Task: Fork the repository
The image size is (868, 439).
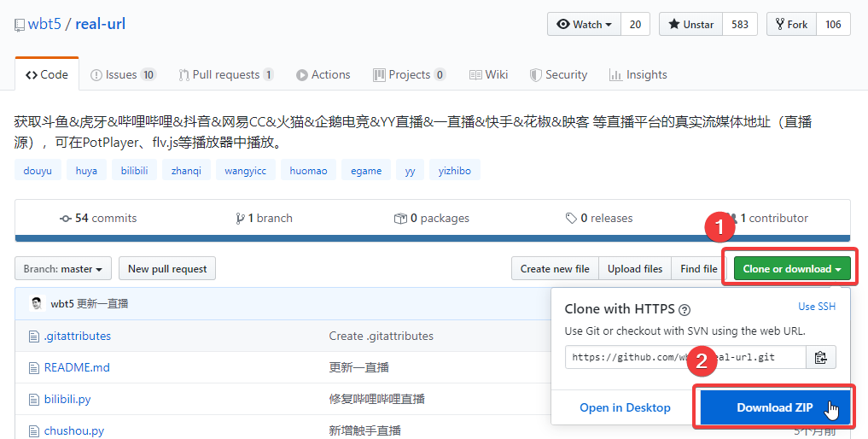Action: (791, 25)
